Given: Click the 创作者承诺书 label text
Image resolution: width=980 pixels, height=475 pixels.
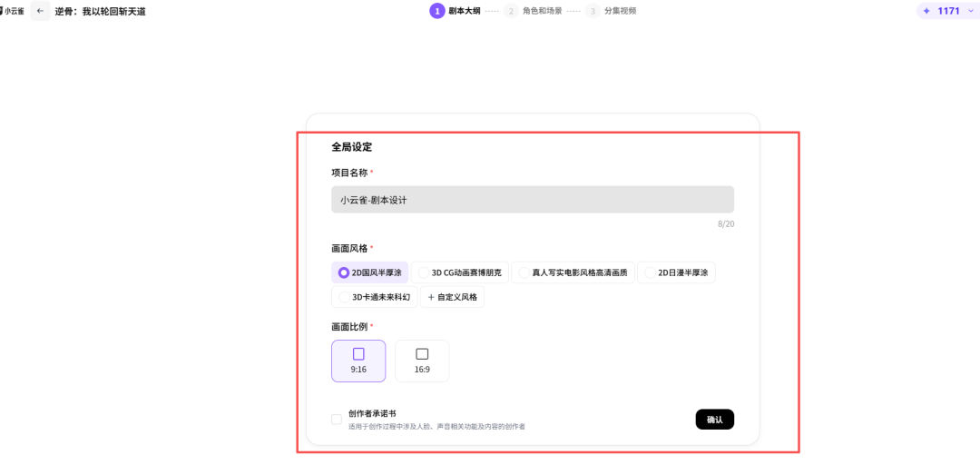Looking at the screenshot, I should [x=373, y=413].
